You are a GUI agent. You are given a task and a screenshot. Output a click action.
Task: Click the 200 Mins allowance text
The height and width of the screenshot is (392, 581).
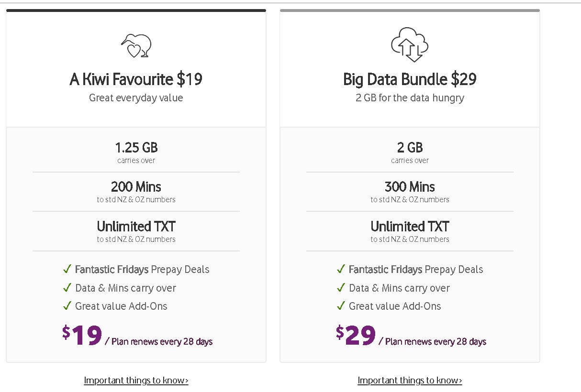136,186
